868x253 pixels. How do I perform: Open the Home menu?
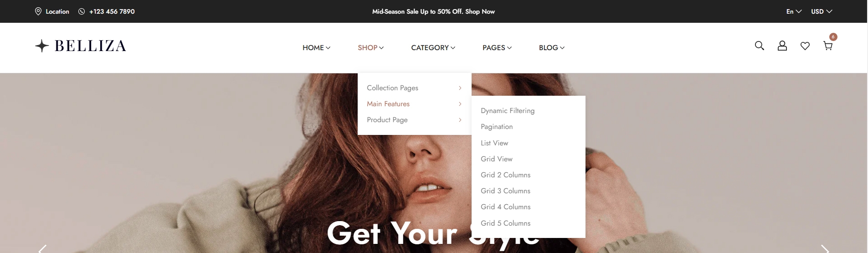tap(316, 47)
